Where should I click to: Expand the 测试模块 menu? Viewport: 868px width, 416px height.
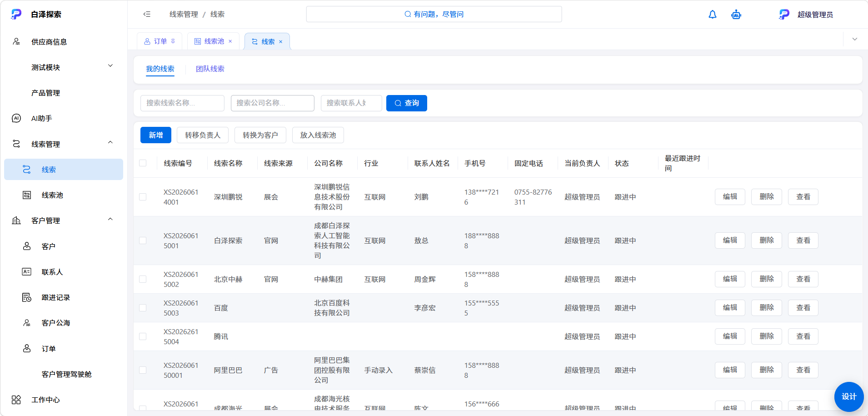coord(110,66)
